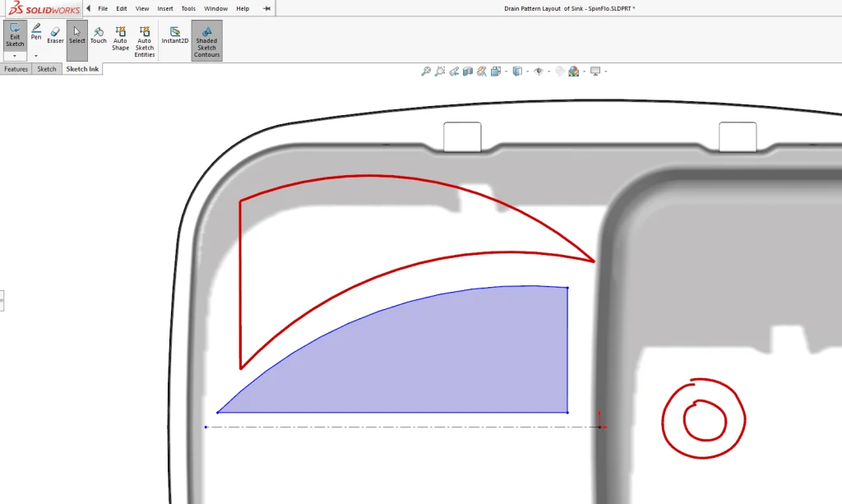
Task: Open the Sketch Ink tab
Action: (82, 69)
